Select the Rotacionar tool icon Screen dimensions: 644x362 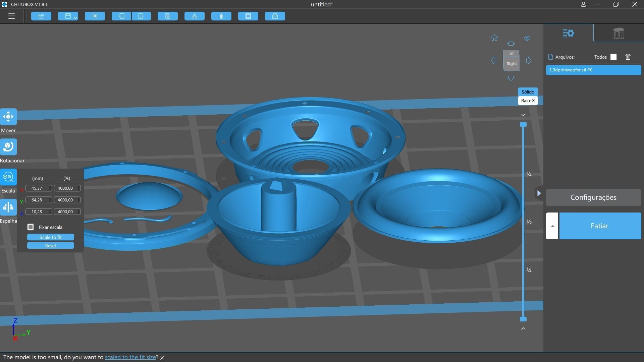[8, 147]
